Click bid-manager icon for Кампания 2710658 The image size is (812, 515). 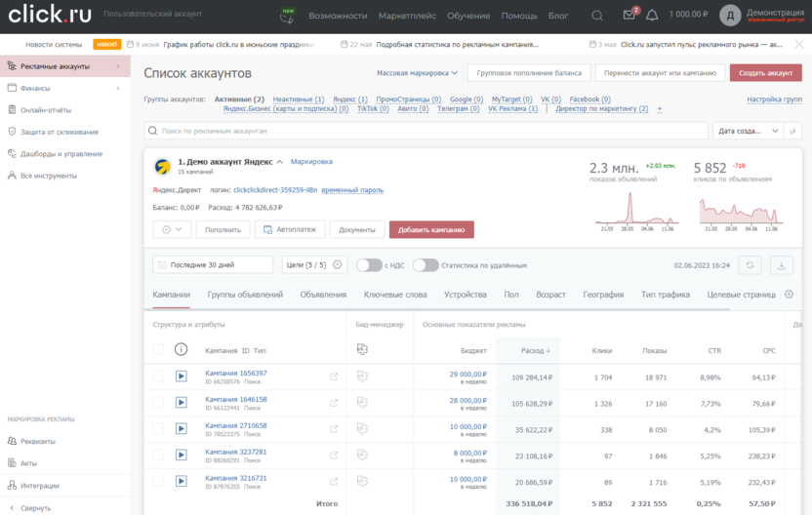pyautogui.click(x=361, y=429)
